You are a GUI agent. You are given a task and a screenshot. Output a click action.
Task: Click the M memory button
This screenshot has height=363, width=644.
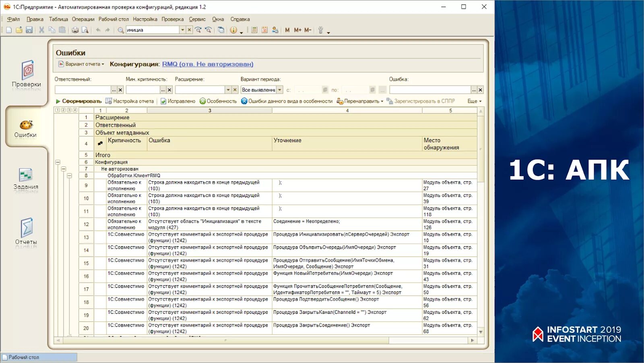click(287, 30)
